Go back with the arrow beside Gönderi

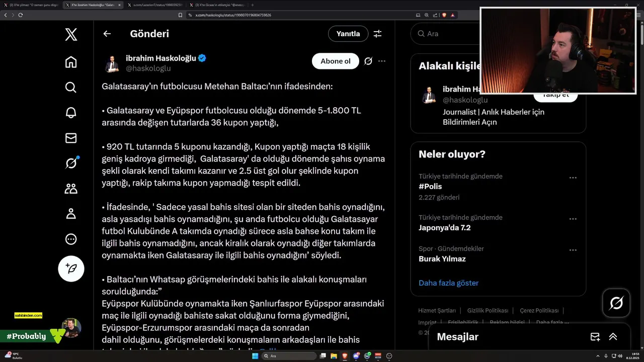pyautogui.click(x=107, y=34)
